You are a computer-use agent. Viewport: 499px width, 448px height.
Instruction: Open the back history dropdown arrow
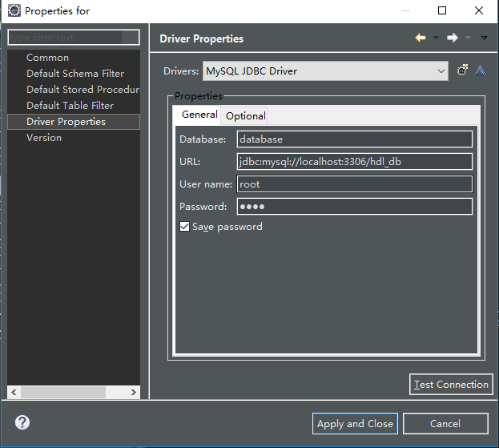[436, 38]
